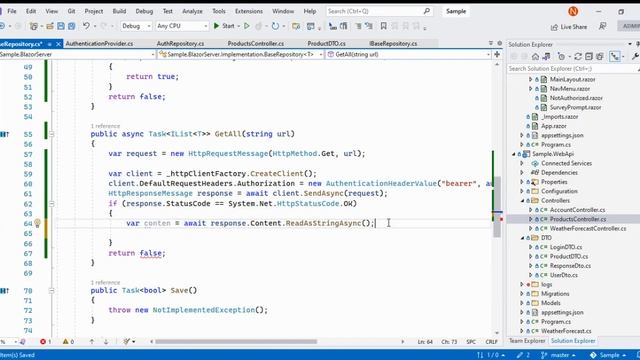Switch to the AuthenticationProvider.cs tab
This screenshot has height=360, width=640.
pyautogui.click(x=99, y=44)
